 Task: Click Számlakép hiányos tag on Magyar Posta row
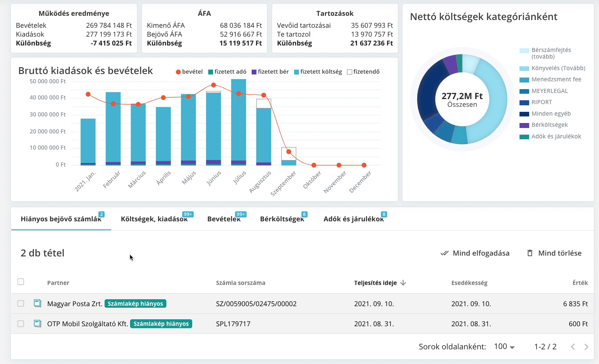click(135, 303)
